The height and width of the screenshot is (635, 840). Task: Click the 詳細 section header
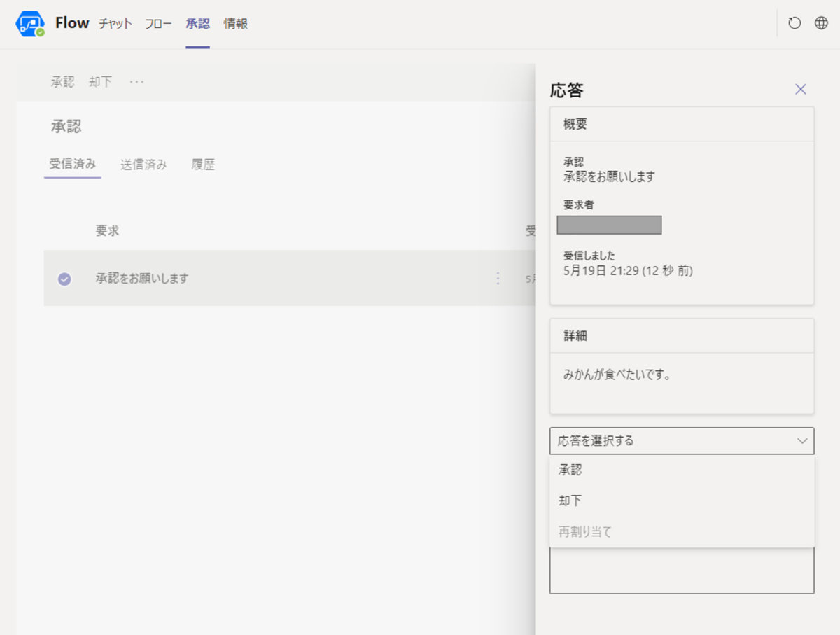click(575, 335)
